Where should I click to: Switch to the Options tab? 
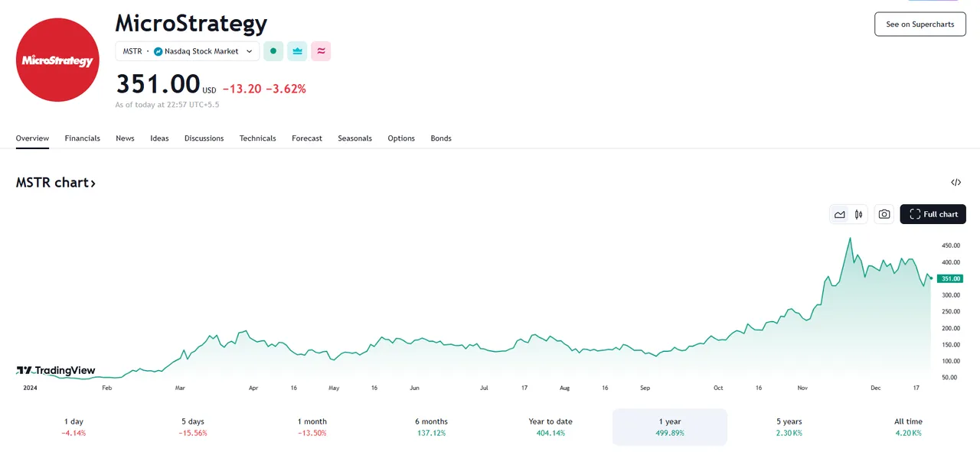point(401,138)
